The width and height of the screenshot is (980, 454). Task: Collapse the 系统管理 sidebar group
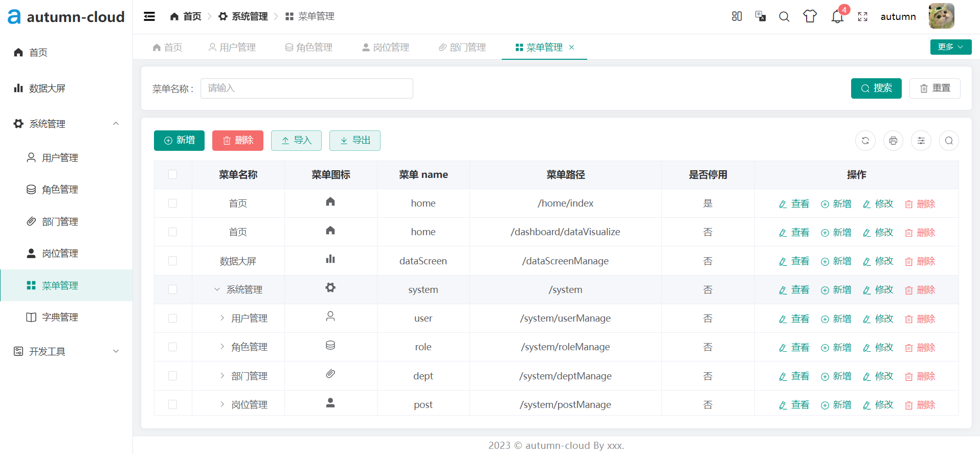click(66, 124)
